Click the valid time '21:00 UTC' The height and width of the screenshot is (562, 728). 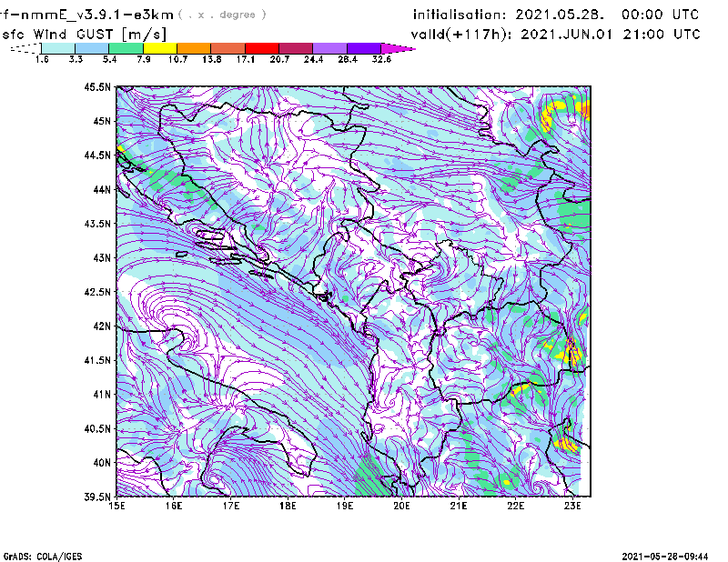point(662,35)
